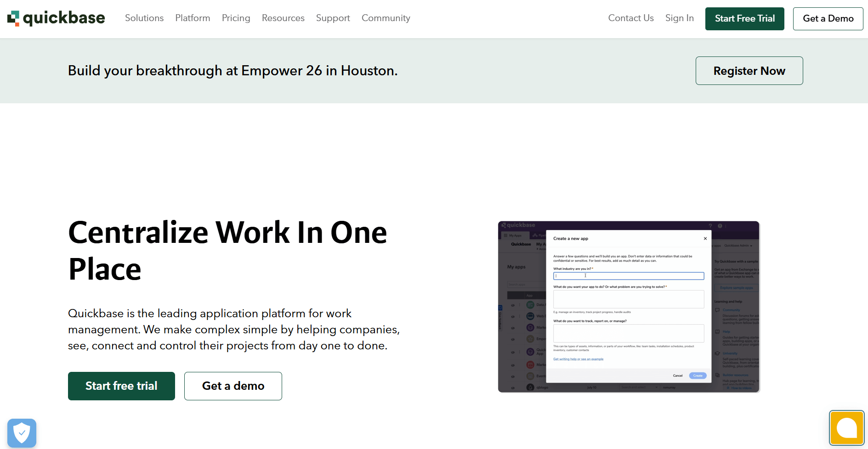
Task: Click the Sign In link
Action: pos(680,18)
